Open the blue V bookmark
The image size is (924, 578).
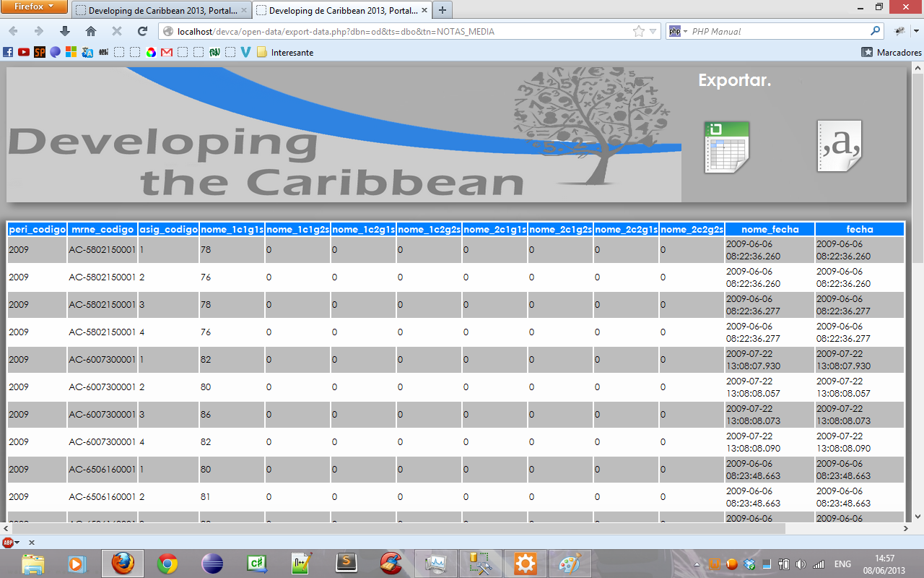click(245, 52)
